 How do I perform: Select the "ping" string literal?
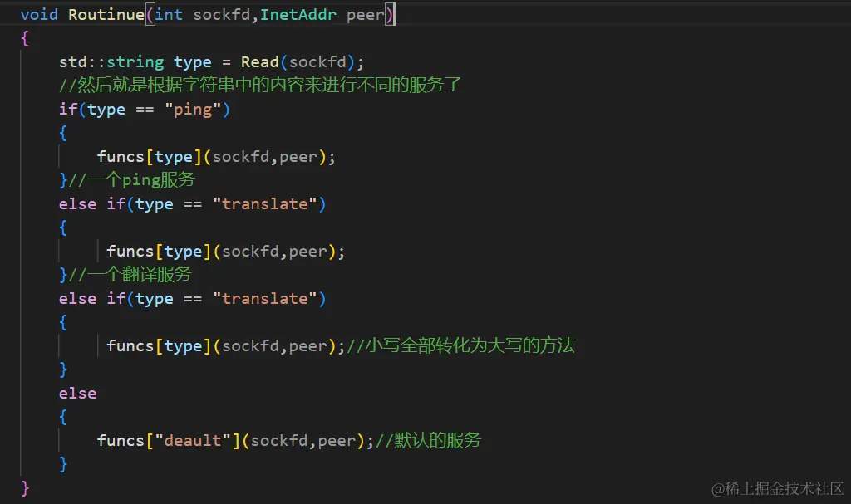[x=193, y=110]
